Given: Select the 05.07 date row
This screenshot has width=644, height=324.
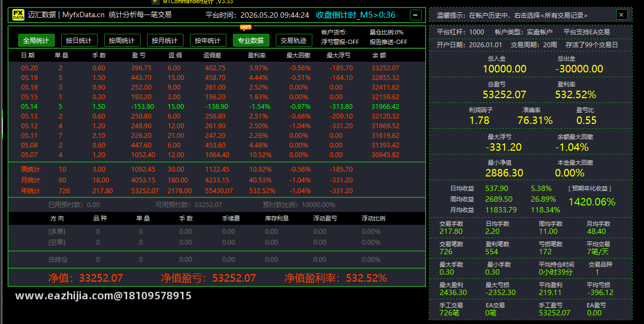Looking at the screenshot, I should pos(217,154).
